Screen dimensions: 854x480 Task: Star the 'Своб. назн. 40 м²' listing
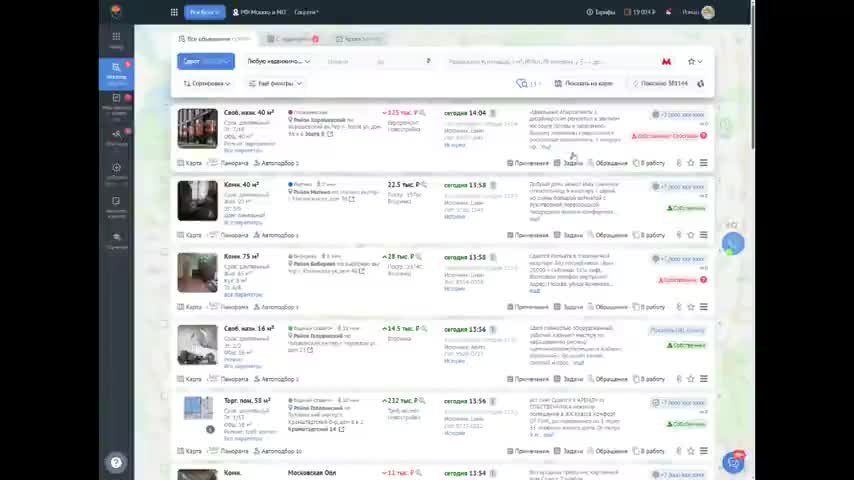(691, 163)
